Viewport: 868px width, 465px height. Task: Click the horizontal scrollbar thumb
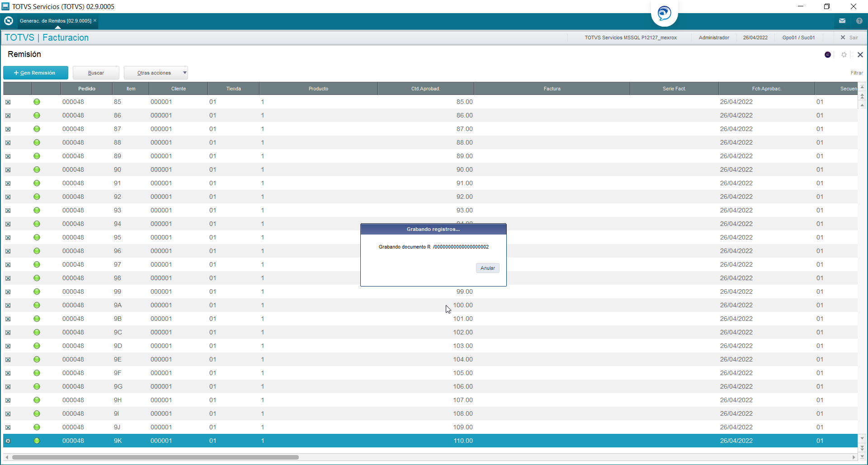tap(156, 457)
